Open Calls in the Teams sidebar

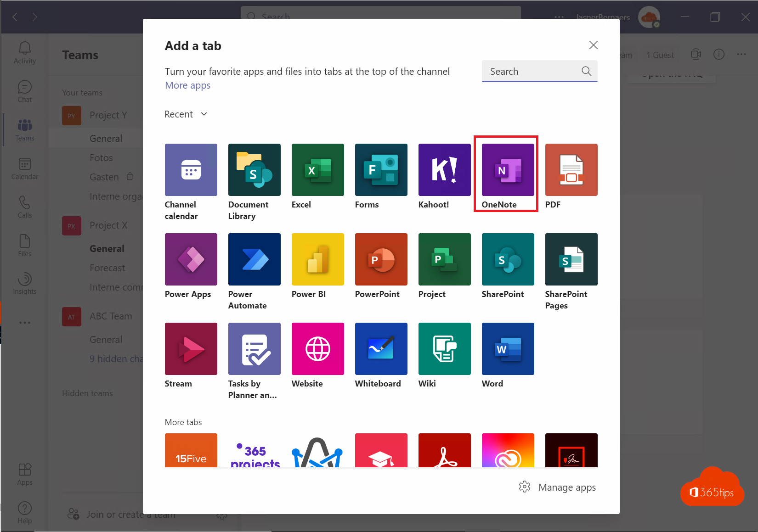pyautogui.click(x=25, y=207)
